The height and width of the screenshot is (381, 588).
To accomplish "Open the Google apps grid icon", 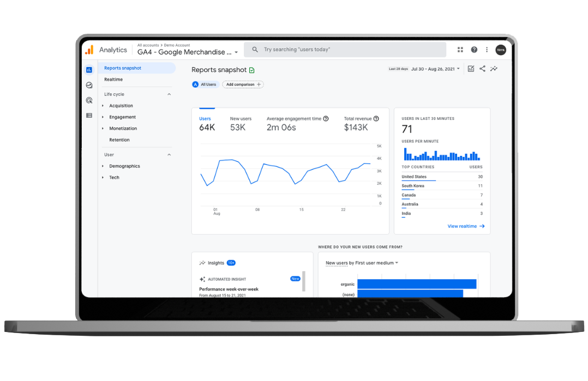I will click(x=460, y=50).
